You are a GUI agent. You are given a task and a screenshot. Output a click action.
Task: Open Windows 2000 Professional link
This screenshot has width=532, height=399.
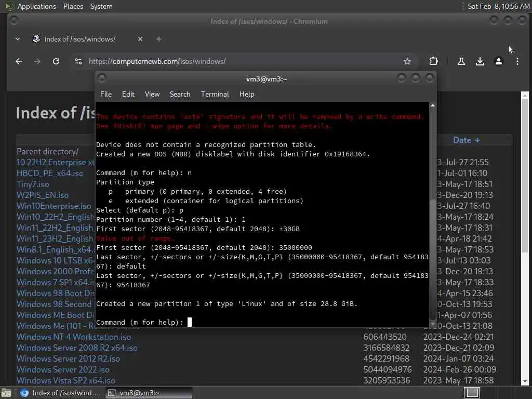click(x=56, y=271)
